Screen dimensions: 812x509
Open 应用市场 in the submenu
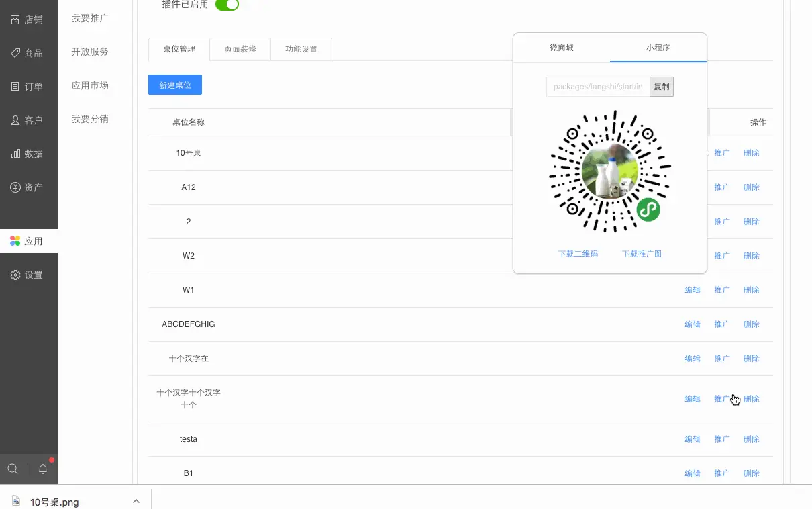pyautogui.click(x=90, y=85)
